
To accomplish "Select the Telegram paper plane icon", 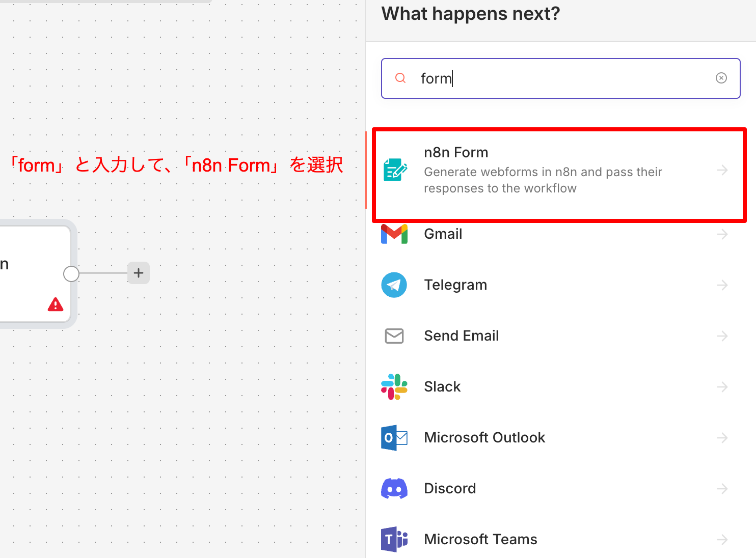I will tap(394, 285).
